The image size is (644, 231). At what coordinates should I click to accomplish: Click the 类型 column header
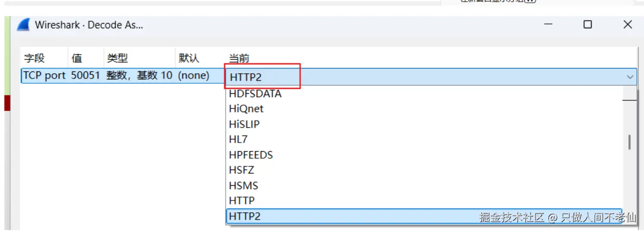pos(117,58)
